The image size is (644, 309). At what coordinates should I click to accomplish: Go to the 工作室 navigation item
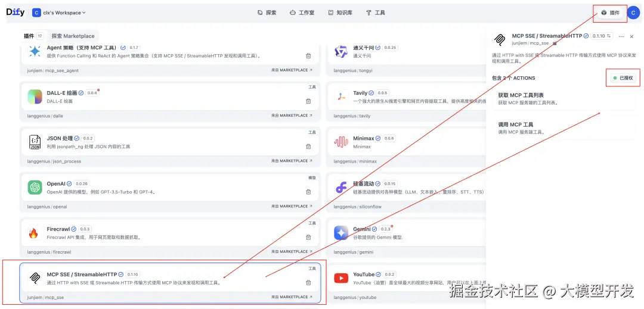[x=302, y=13]
